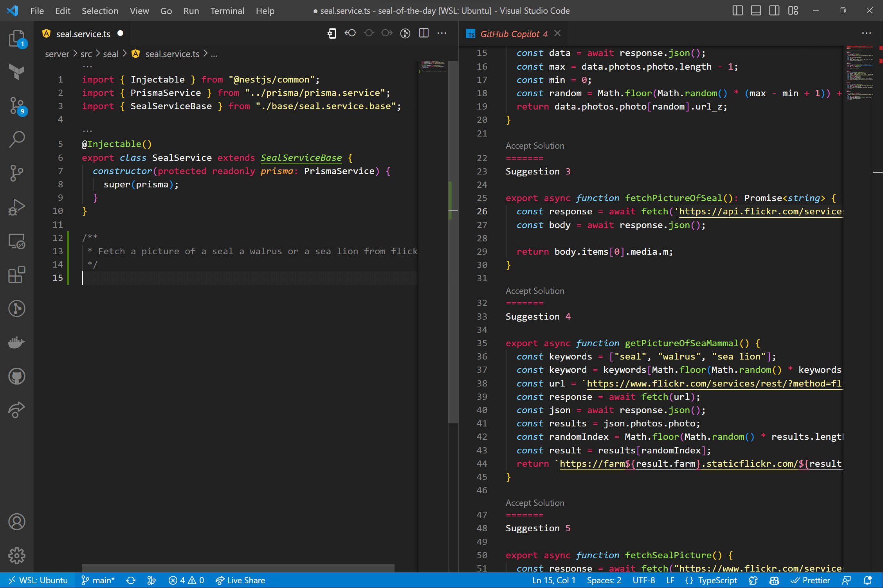
Task: Open Remote Explorer in activity bar
Action: point(16,241)
